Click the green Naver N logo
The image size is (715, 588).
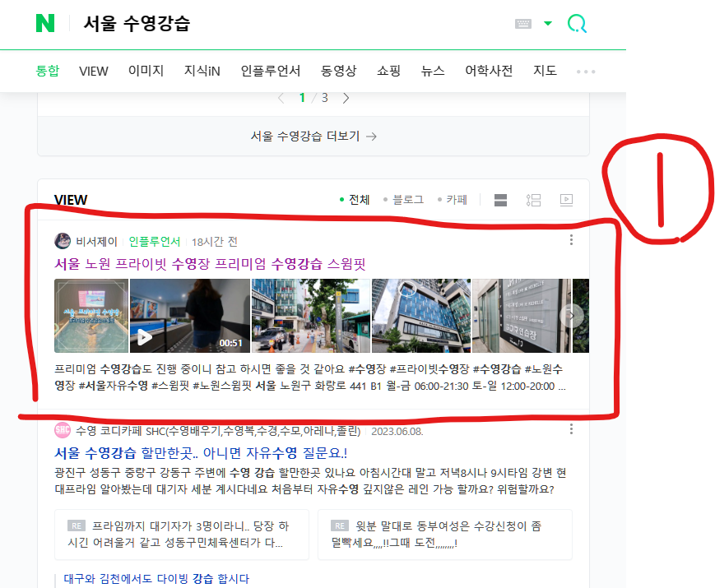45,23
